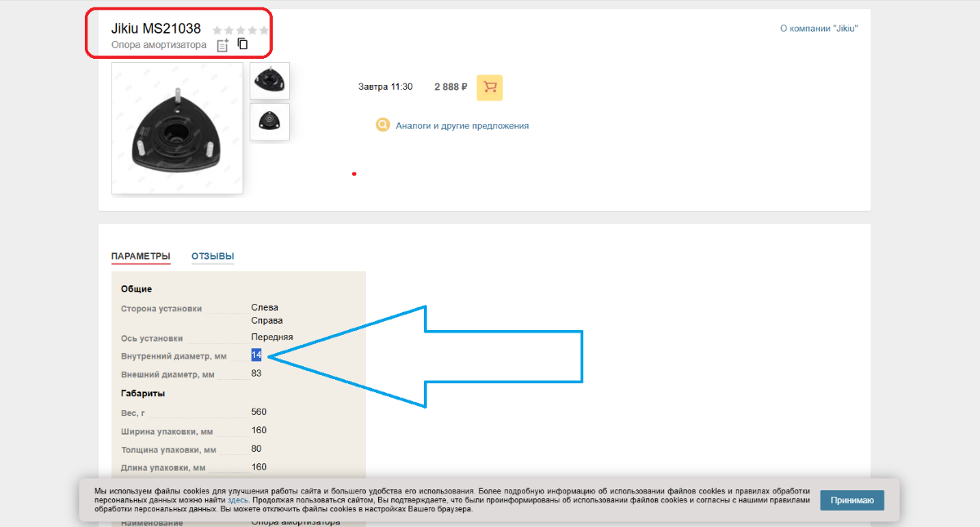Image resolution: width=980 pixels, height=527 pixels.
Task: Open Аналоги и другие предложения link
Action: [462, 126]
